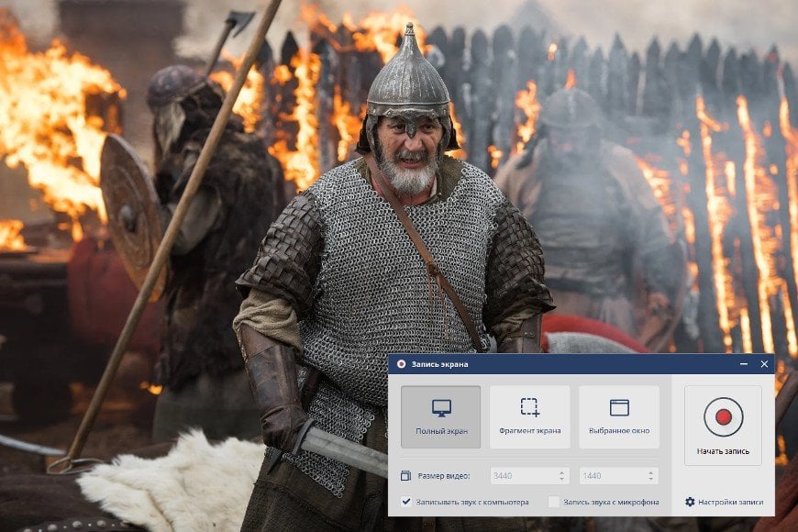This screenshot has width=798, height=532.
Task: Click the Запись экрана title bar record icon
Action: [x=401, y=364]
